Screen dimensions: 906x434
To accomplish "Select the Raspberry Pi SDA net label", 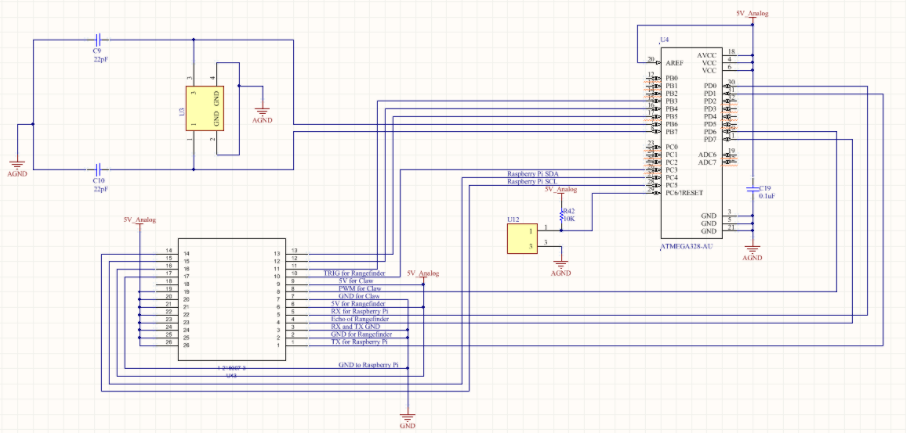I will (532, 174).
